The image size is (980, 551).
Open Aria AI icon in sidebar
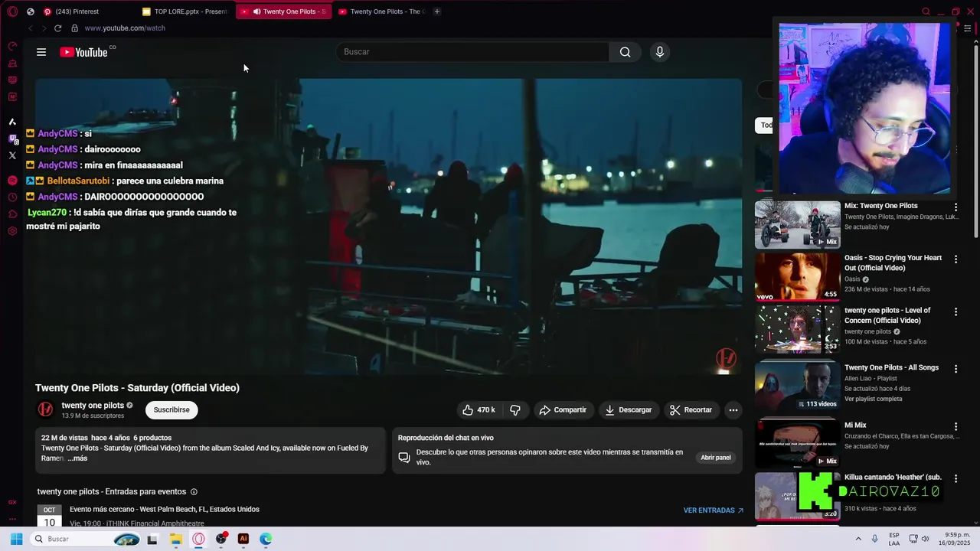click(x=12, y=122)
